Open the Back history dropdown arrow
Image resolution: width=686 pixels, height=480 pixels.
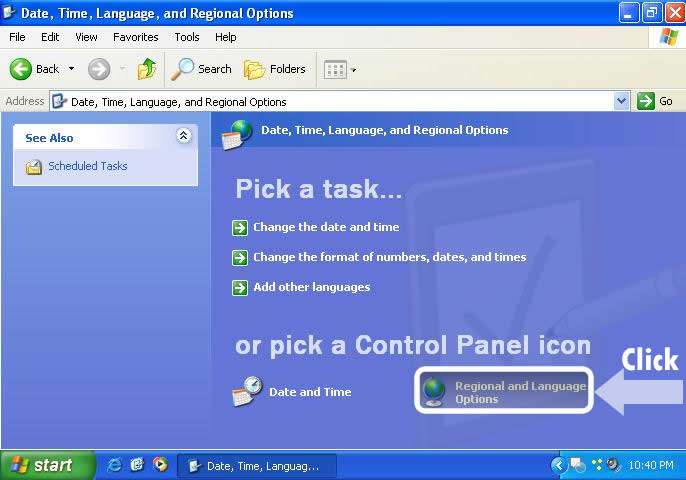point(71,69)
